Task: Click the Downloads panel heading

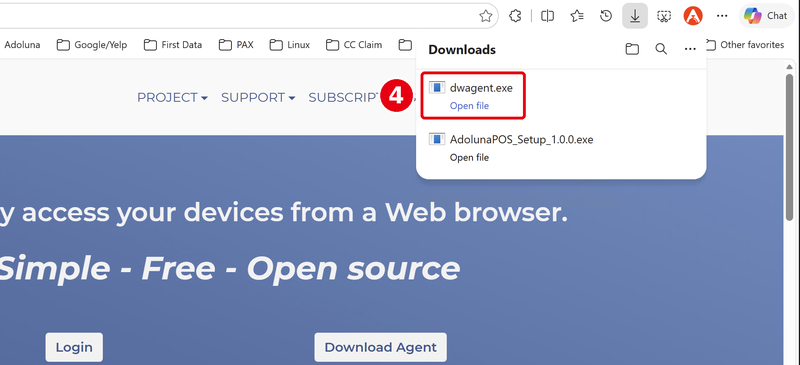Action: click(462, 50)
